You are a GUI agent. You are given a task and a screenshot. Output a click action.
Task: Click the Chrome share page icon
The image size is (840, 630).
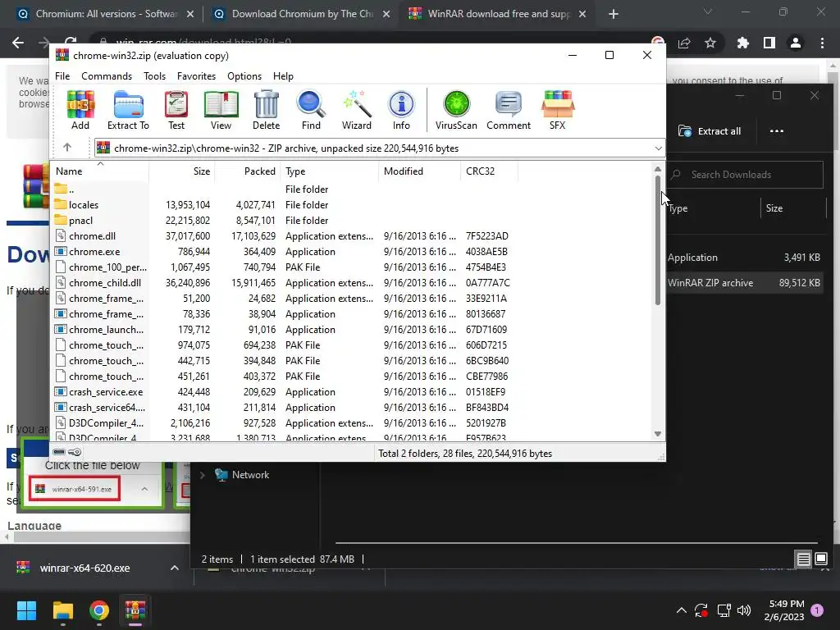tap(684, 43)
